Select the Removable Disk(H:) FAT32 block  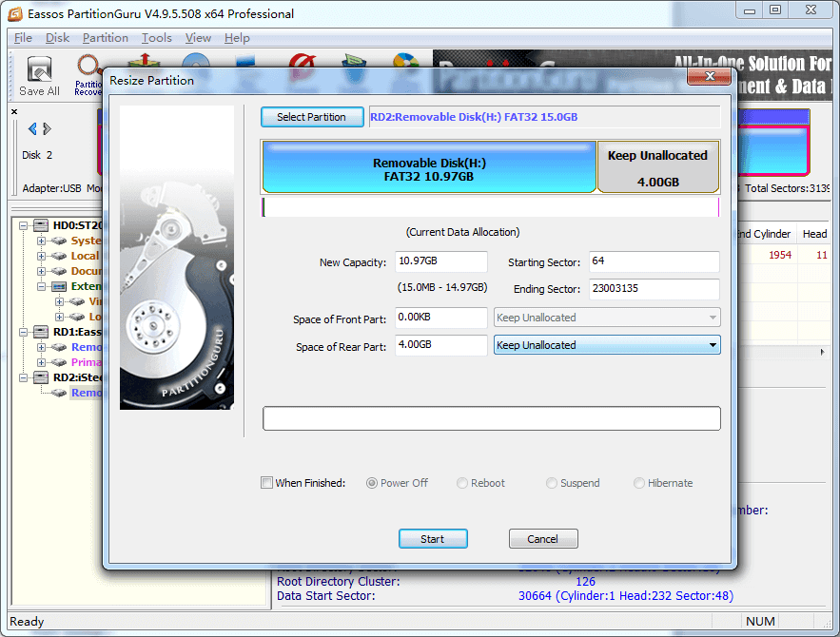pyautogui.click(x=429, y=167)
